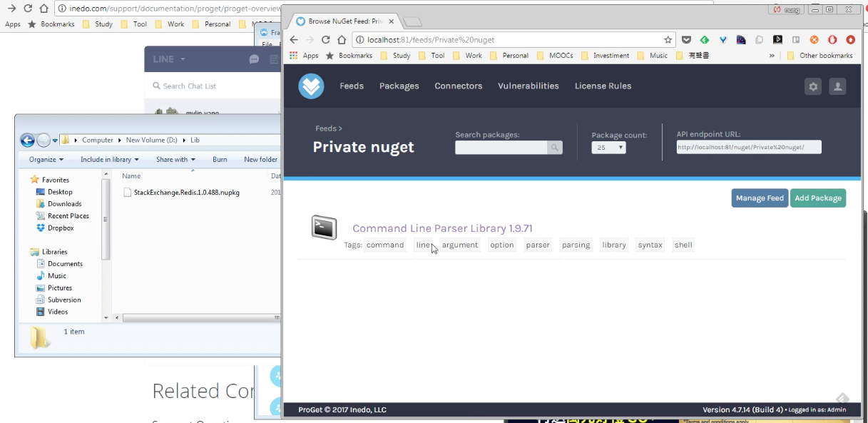Open Chrome menu via red up-arrow icon
Image resolution: width=868 pixels, height=423 pixels.
(850, 40)
